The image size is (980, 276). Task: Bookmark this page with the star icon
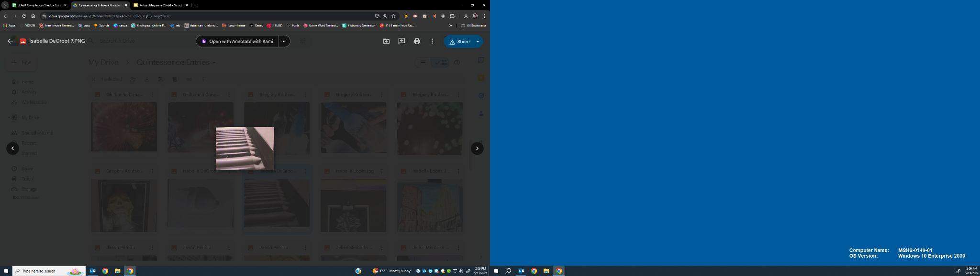point(393,16)
